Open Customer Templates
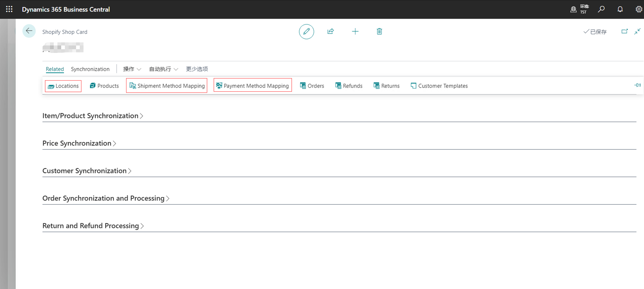644x289 pixels. [439, 86]
